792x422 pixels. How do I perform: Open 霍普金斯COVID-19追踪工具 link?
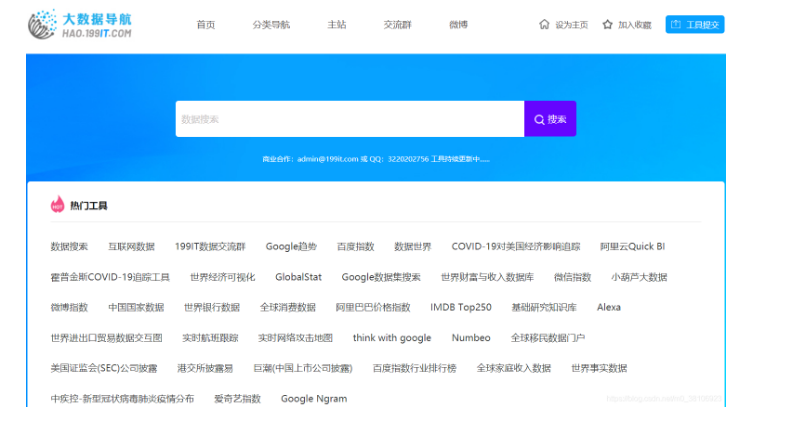(110, 277)
